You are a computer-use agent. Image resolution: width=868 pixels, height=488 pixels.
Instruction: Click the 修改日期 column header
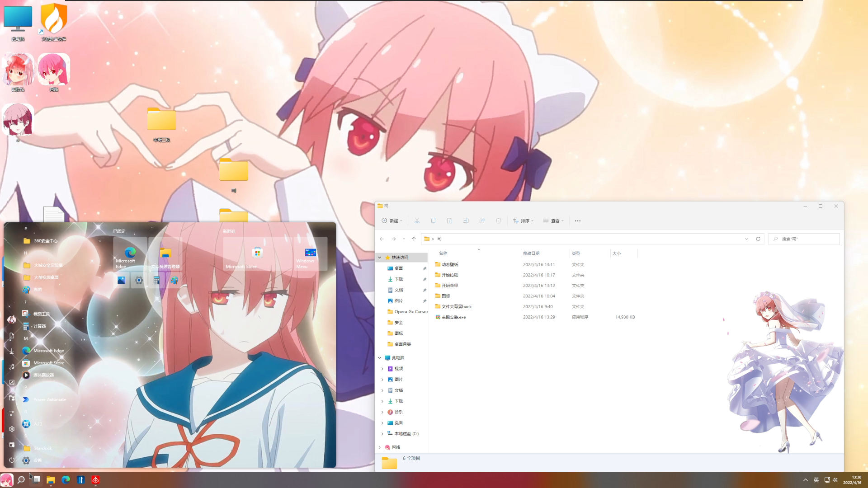(x=531, y=253)
